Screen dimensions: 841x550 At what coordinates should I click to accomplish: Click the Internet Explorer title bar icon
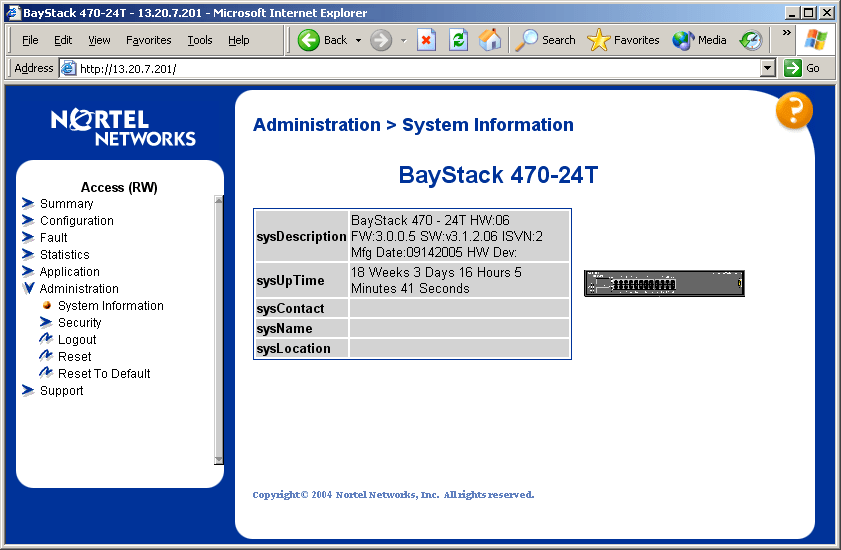point(13,12)
